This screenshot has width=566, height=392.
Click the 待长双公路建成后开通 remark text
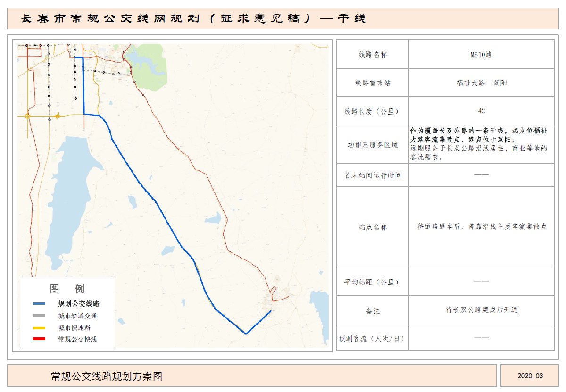(x=482, y=310)
